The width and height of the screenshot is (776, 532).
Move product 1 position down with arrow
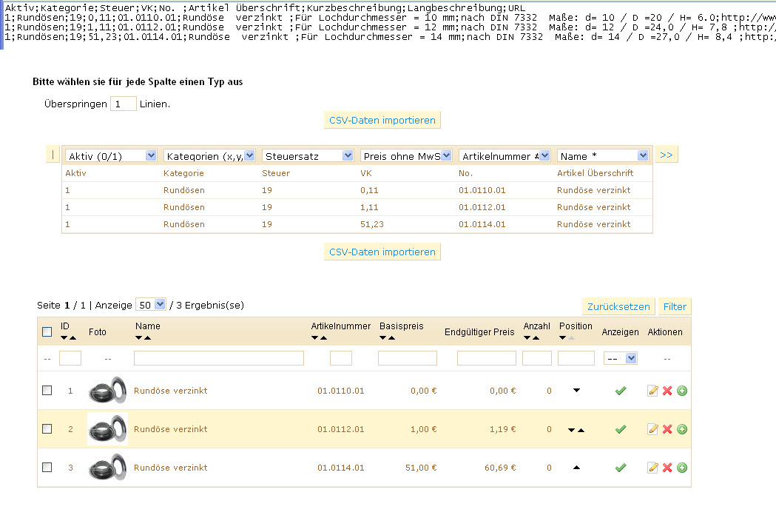[x=576, y=390]
